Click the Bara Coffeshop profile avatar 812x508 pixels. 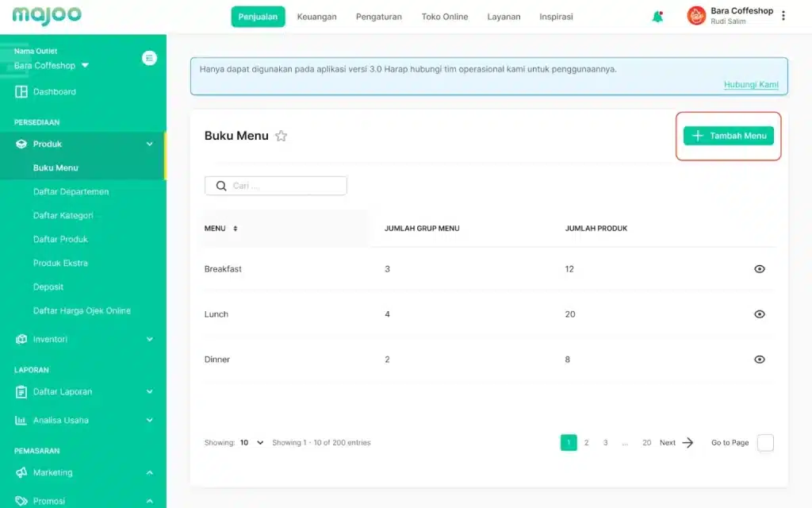[696, 16]
